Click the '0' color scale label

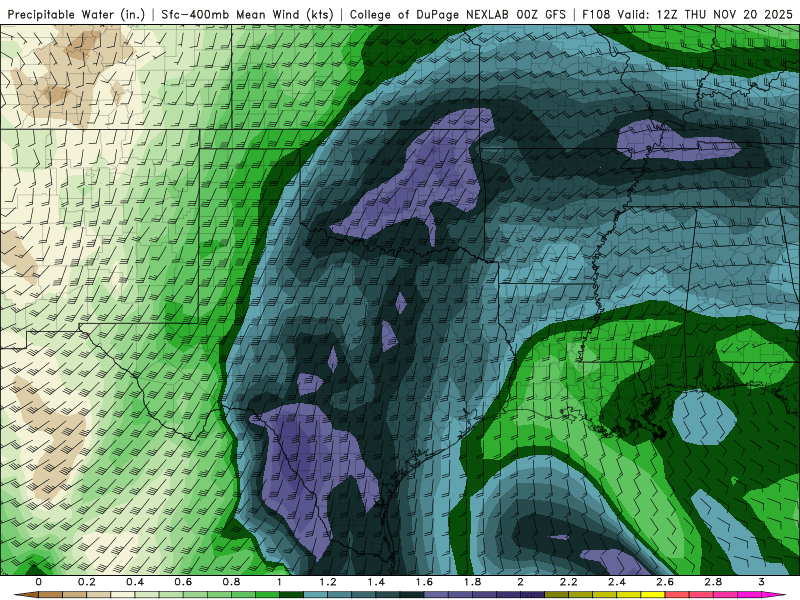click(x=39, y=582)
